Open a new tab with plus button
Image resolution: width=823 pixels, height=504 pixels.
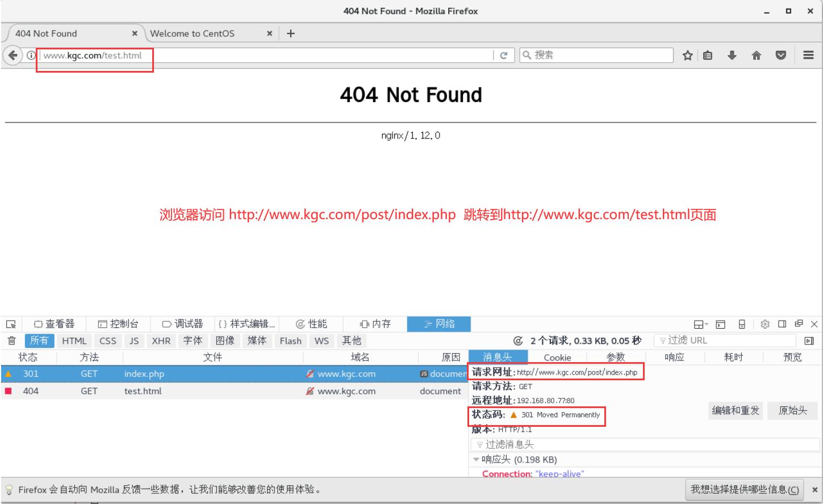(291, 33)
